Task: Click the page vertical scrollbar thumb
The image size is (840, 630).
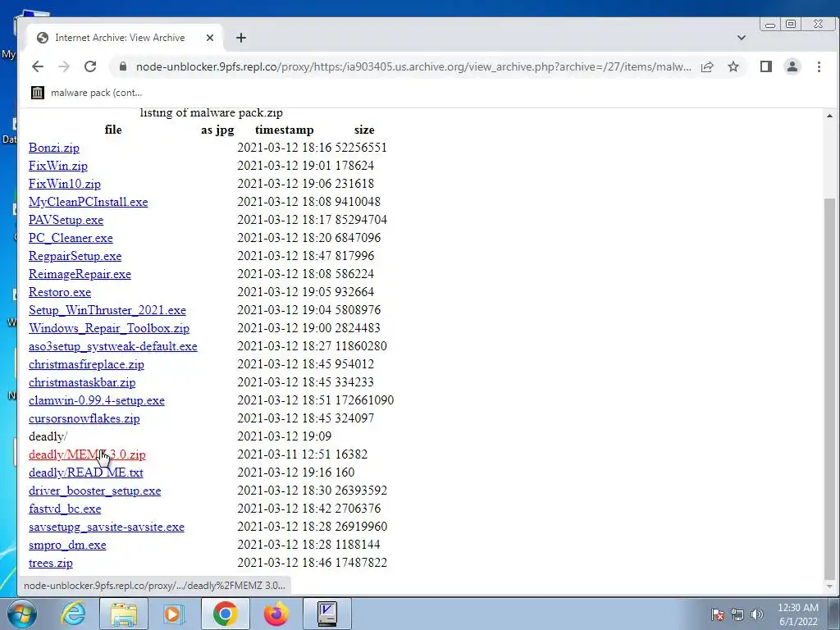Action: (x=829, y=389)
